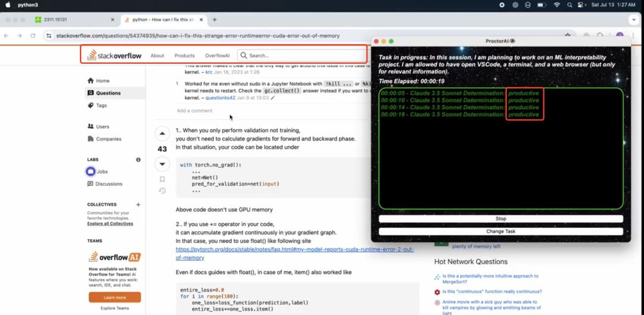644x315 pixels.
Task: Open Spotlight search in menu bar
Action: coord(569,5)
